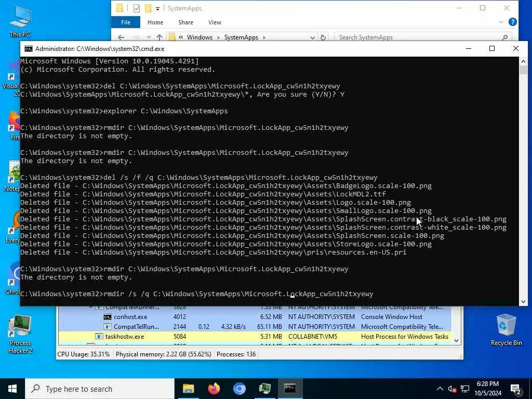Click the Console Window Host description
Screen dimensions: 532x399
[392, 317]
